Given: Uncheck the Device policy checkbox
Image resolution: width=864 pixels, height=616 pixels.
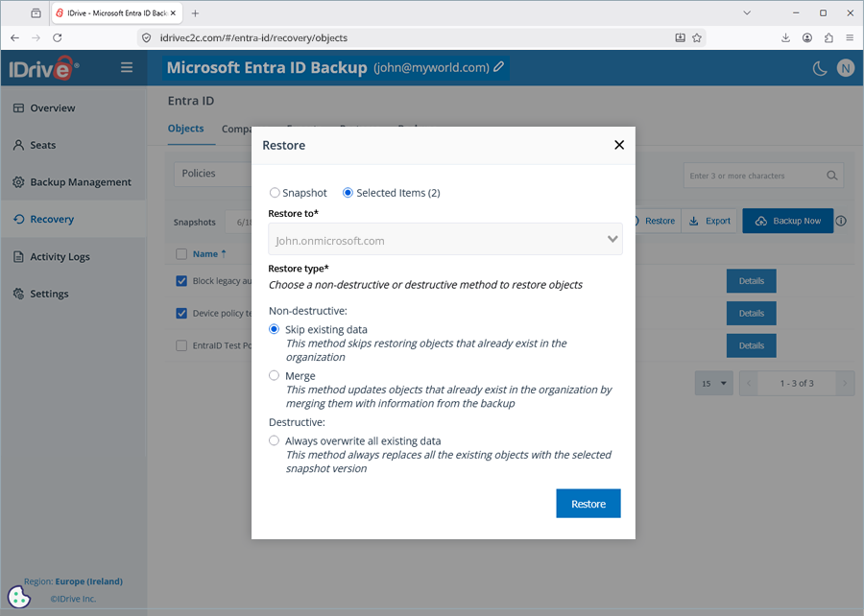Looking at the screenshot, I should tap(181, 313).
